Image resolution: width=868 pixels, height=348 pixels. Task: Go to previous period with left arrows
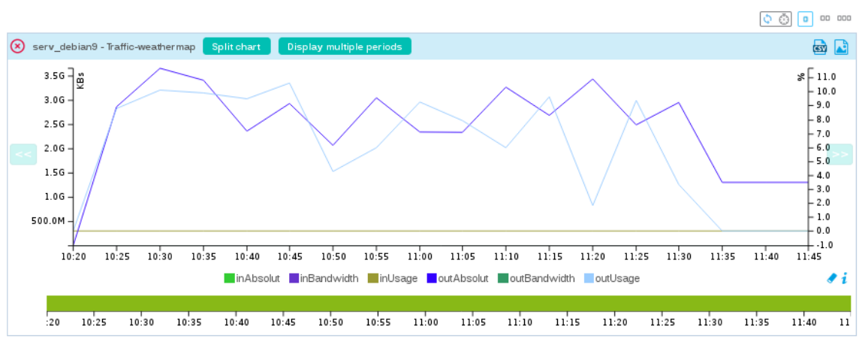(x=23, y=155)
